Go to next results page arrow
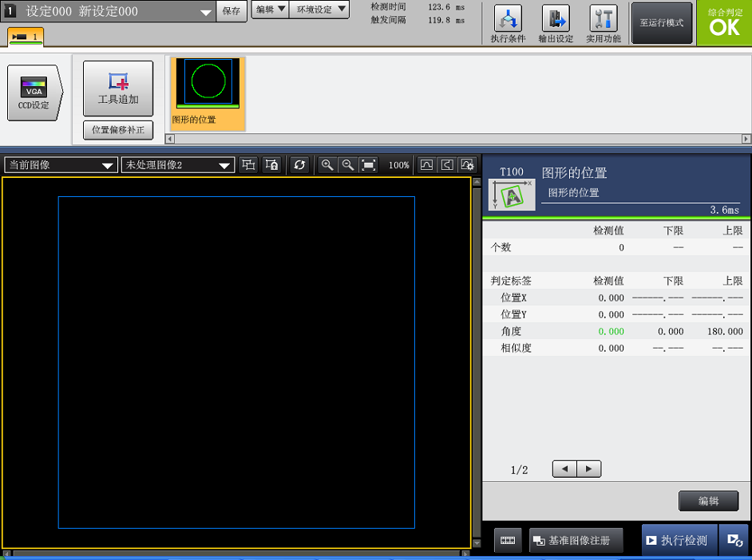Screen dimensions: 752x560 [x=589, y=469]
